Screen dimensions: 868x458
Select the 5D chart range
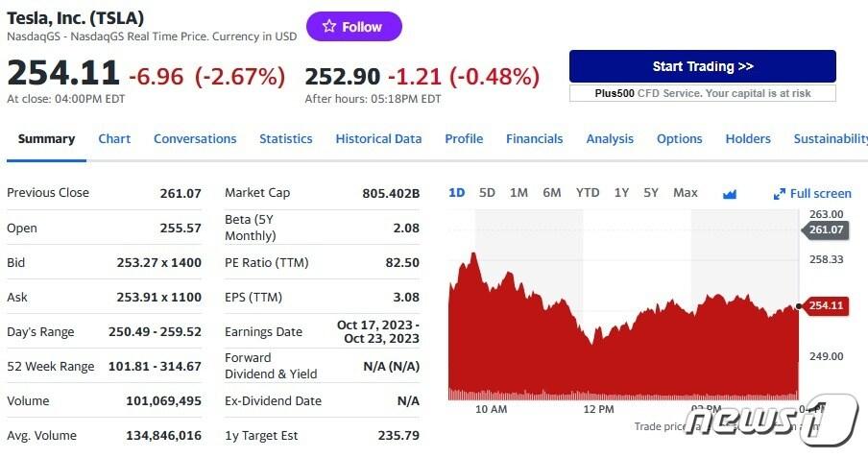tap(487, 193)
